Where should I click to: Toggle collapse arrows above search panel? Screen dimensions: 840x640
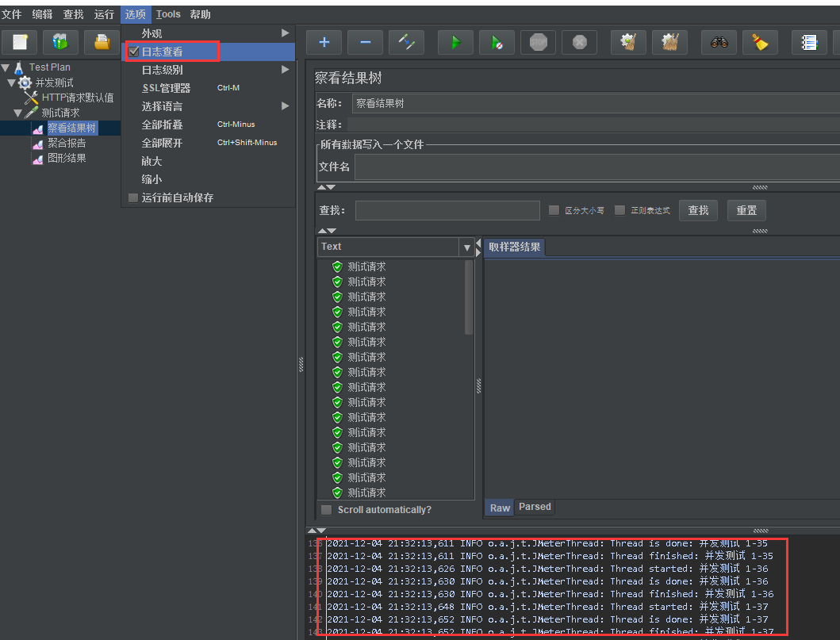tap(326, 187)
